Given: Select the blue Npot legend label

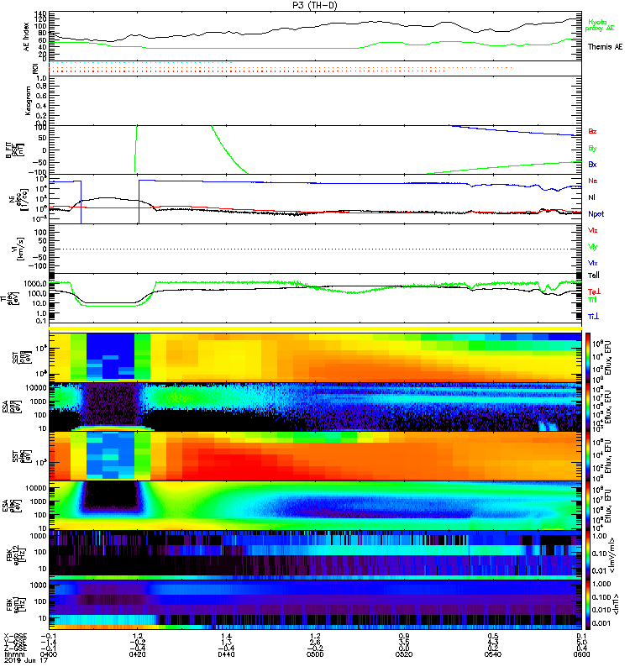Looking at the screenshot, I should [596, 214].
